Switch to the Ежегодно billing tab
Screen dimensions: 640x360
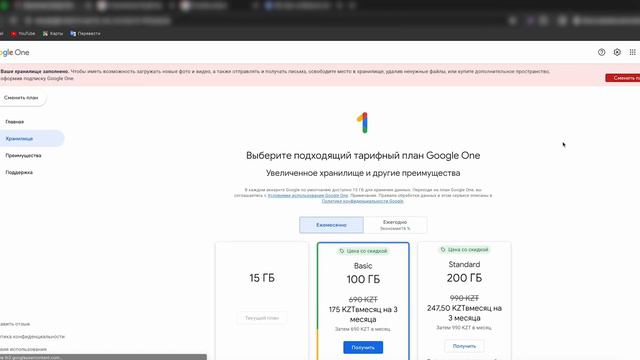(x=395, y=225)
